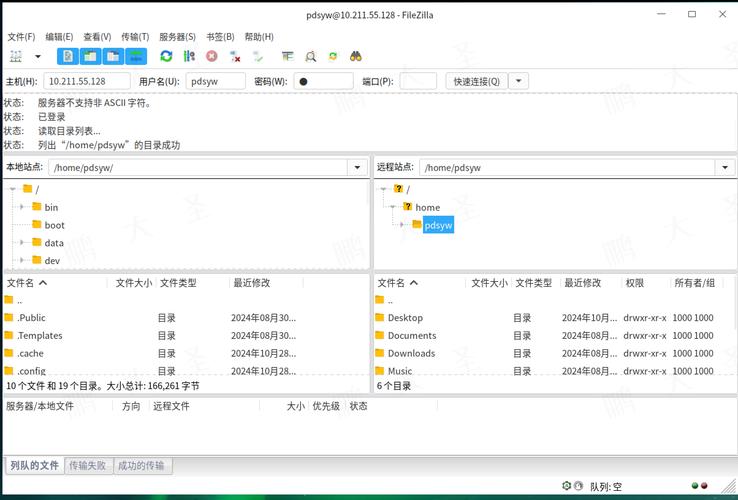This screenshot has height=500, width=738.
Task: Toggle processing of the transfer queue
Action: pyautogui.click(x=189, y=56)
